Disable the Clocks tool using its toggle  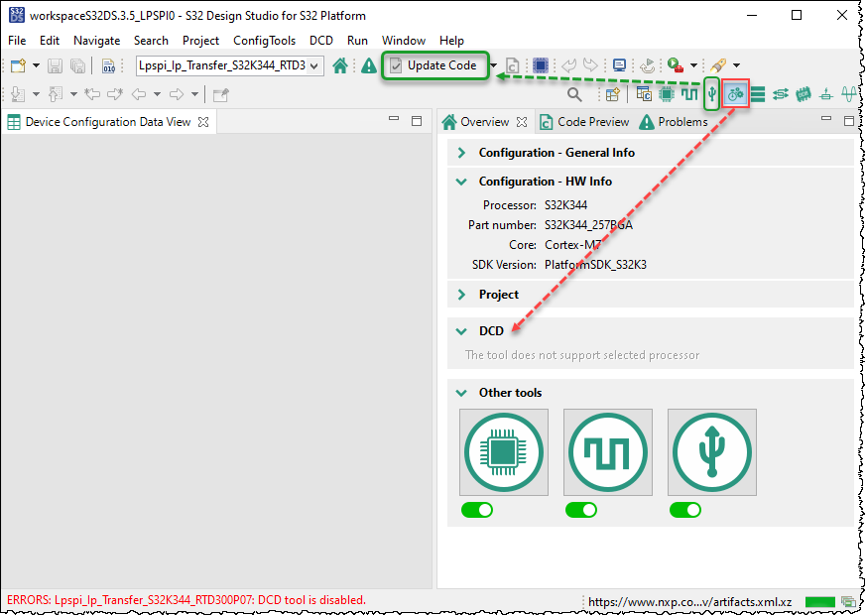tap(581, 509)
